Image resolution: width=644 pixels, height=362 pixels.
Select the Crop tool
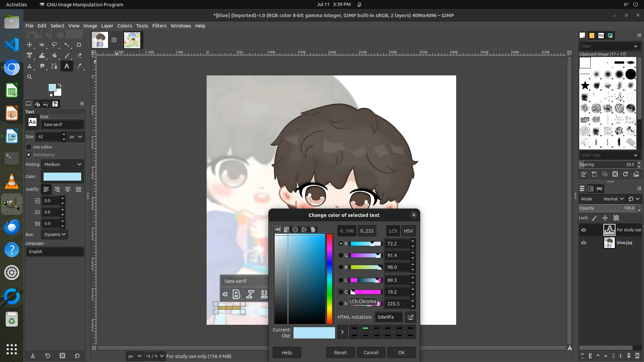(x=79, y=45)
